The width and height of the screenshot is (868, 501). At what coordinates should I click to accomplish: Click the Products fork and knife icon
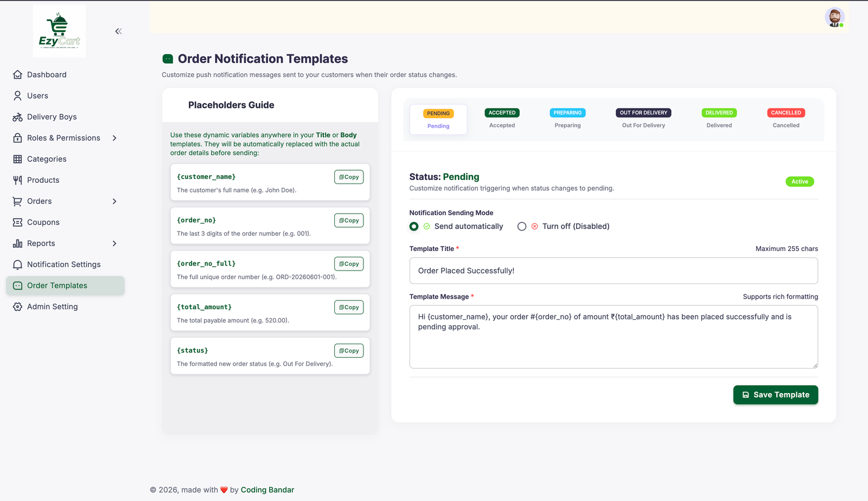(17, 180)
